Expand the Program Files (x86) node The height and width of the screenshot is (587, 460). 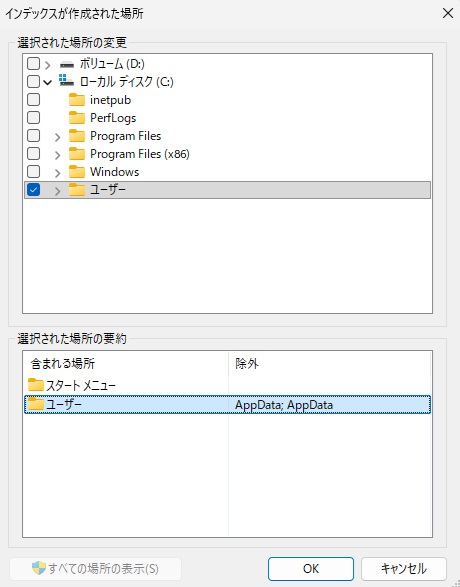click(57, 155)
